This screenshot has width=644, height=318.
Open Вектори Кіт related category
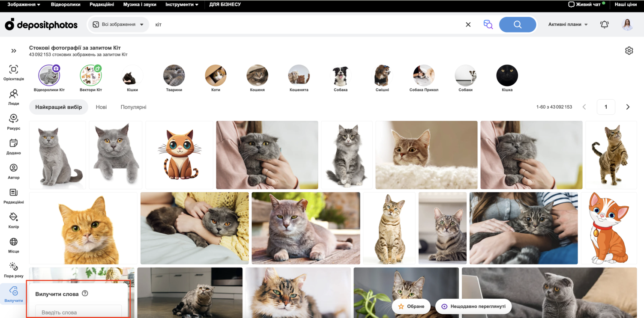tap(91, 78)
